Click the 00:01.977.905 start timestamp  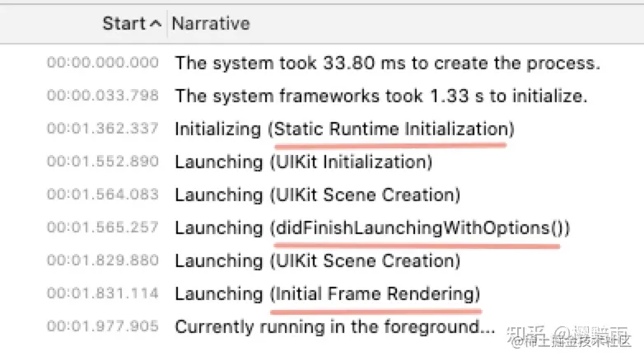pos(102,326)
